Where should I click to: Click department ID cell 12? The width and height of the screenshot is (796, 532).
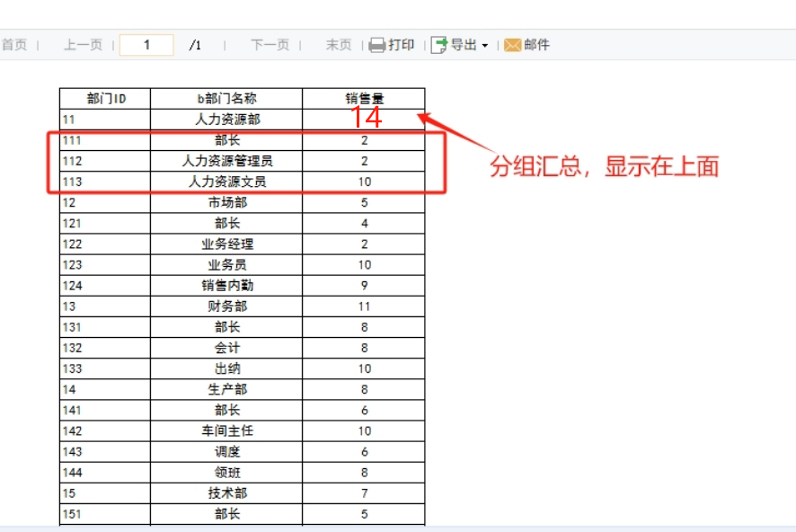click(105, 202)
